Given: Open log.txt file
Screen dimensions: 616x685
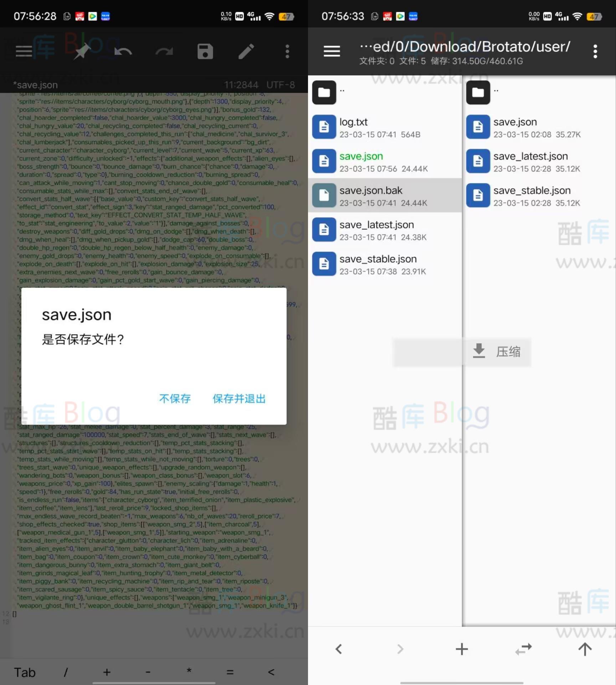Looking at the screenshot, I should [x=385, y=127].
